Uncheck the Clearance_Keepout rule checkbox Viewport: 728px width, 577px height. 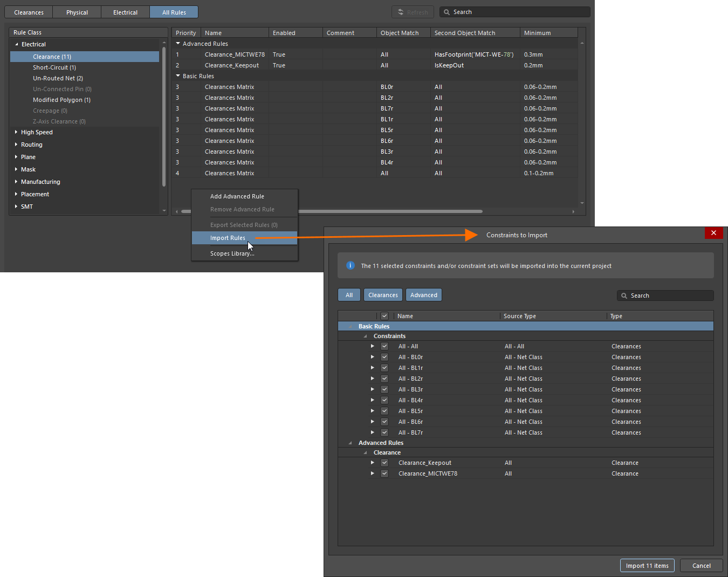(384, 463)
